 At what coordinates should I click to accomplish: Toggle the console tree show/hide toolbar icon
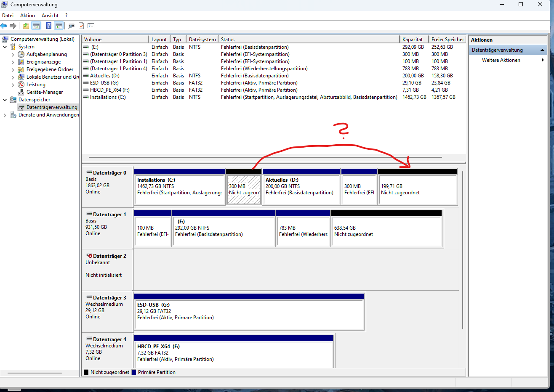click(36, 26)
